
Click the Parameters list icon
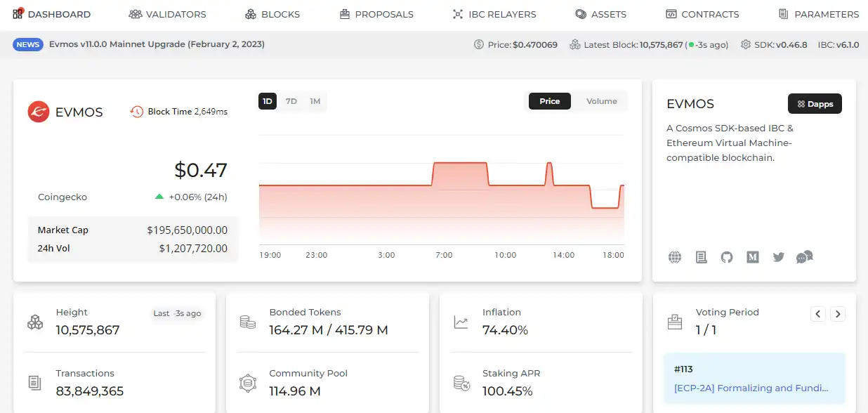(783, 14)
